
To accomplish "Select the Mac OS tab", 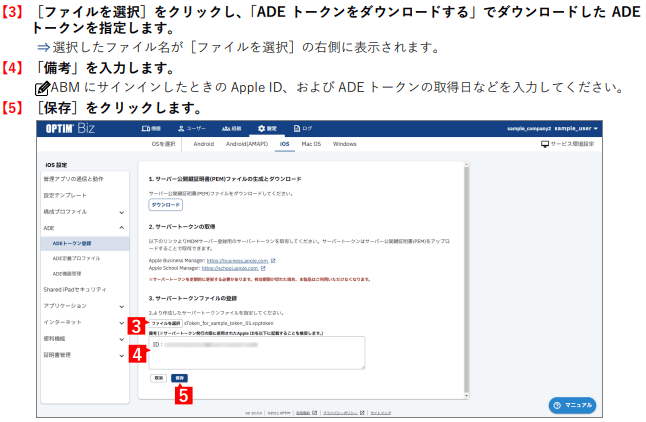I will tap(311, 144).
